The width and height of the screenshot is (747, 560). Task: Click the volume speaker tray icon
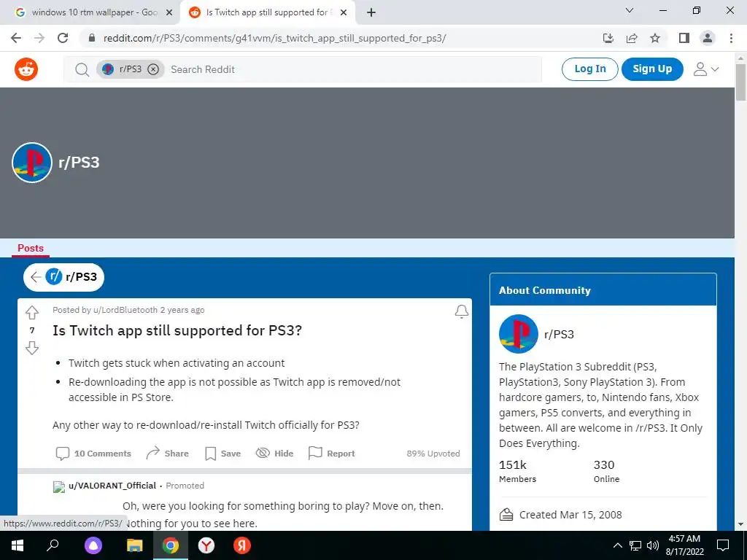click(653, 545)
